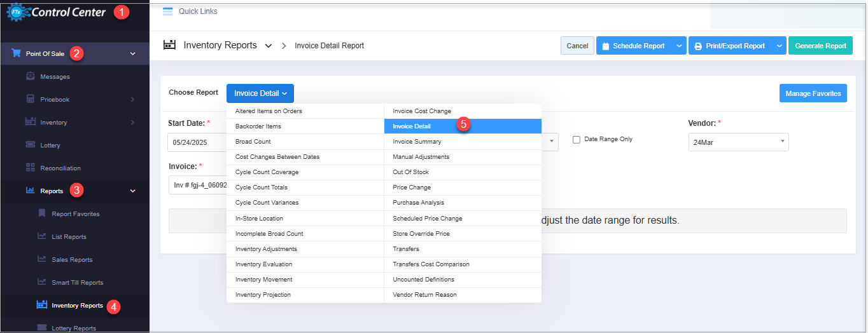Open the Print/Export Report dropdown arrow
The width and height of the screenshot is (868, 333).
[x=780, y=46]
